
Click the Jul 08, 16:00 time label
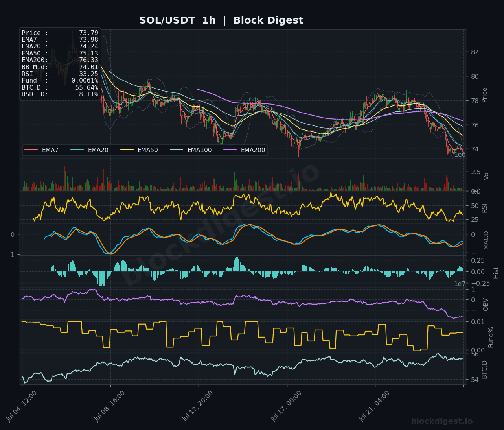[x=110, y=406]
